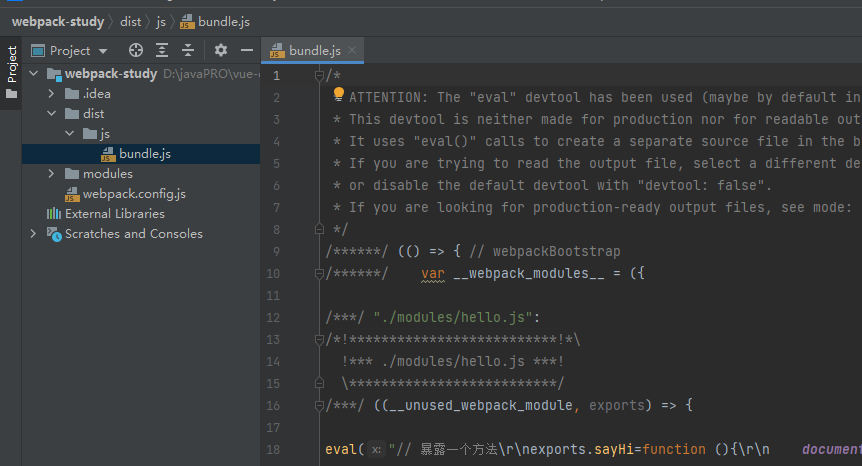
Task: Select External Libraries in project tree
Action: point(114,213)
